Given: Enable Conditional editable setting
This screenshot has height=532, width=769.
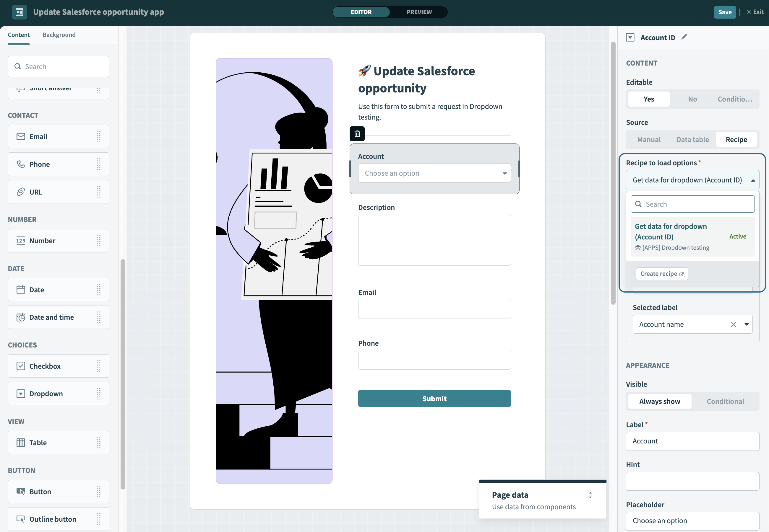Looking at the screenshot, I should [x=735, y=99].
